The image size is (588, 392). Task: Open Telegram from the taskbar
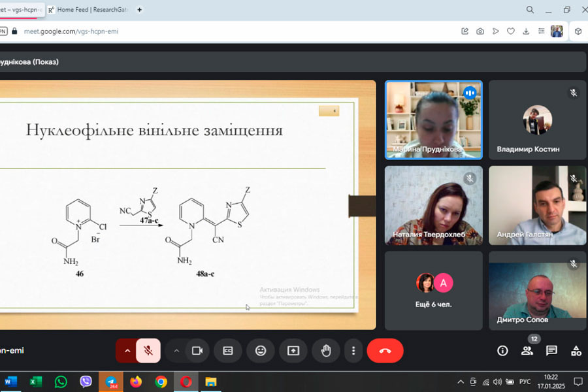click(111, 382)
